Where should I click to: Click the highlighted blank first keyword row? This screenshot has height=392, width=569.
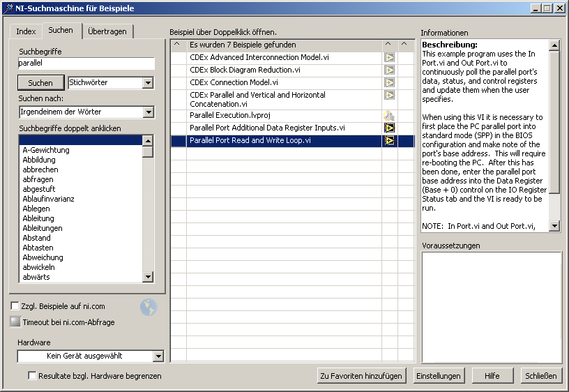click(81, 140)
